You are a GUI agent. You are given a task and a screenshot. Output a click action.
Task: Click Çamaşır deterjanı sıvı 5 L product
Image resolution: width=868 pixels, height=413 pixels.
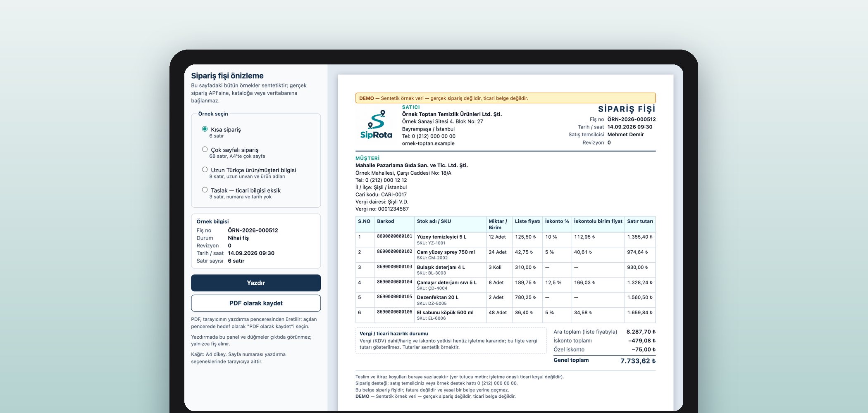[446, 282]
